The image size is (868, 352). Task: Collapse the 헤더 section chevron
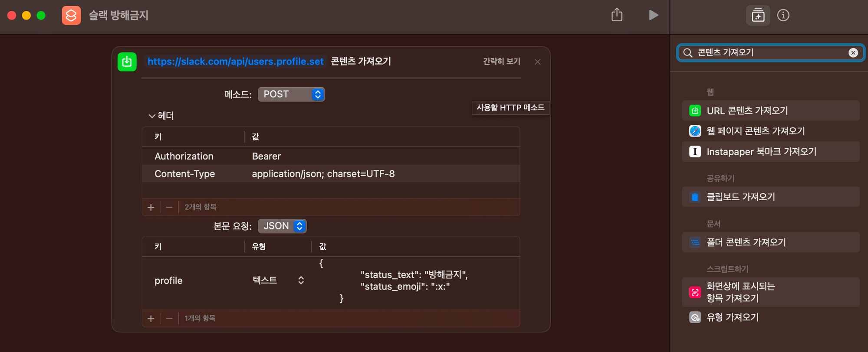[152, 116]
